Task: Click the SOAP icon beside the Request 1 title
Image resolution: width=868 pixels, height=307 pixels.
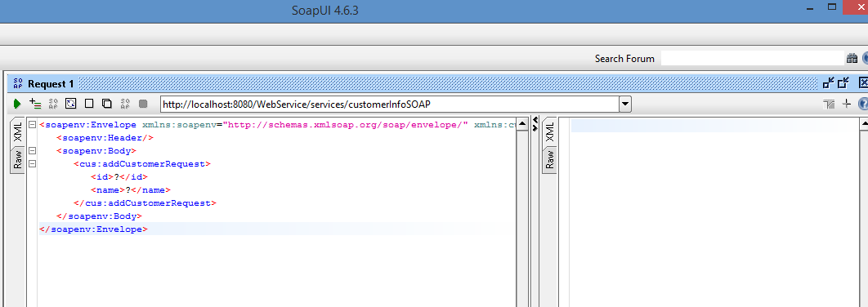Action: [18, 83]
